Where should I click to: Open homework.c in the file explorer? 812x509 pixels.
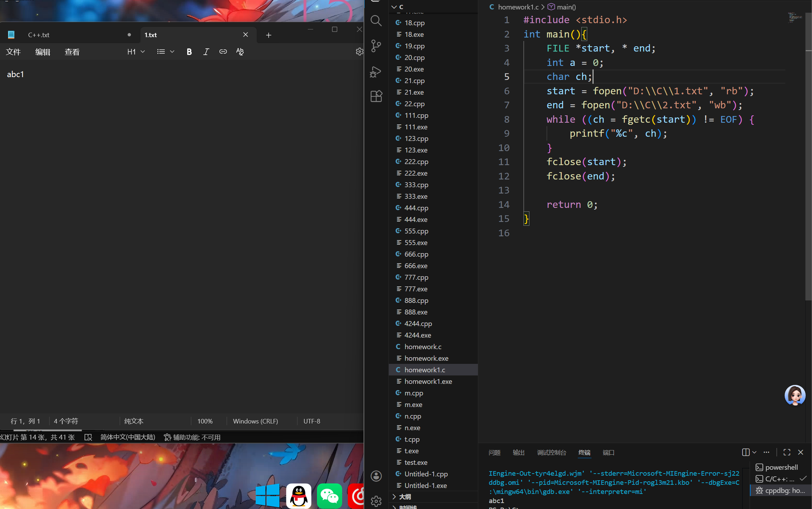click(x=422, y=347)
